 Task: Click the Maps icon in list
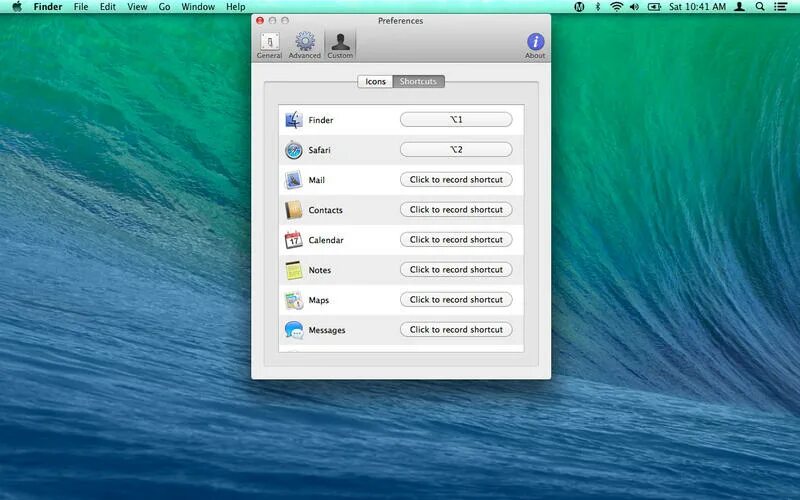pyautogui.click(x=294, y=300)
